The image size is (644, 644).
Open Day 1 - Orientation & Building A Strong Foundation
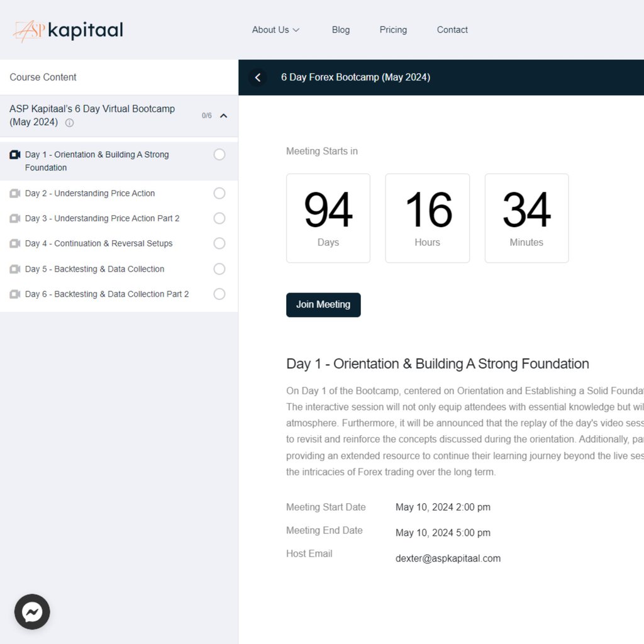97,161
